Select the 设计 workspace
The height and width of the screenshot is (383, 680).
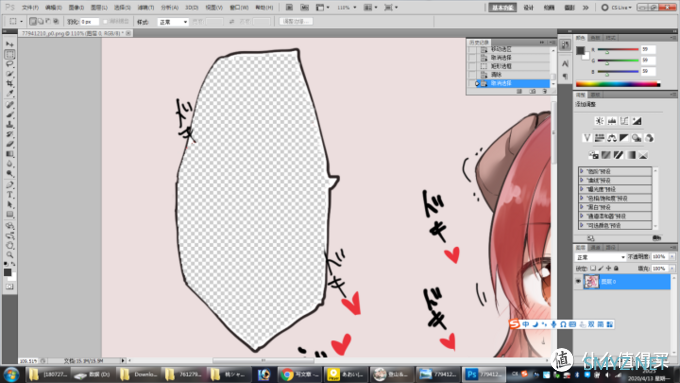point(529,7)
